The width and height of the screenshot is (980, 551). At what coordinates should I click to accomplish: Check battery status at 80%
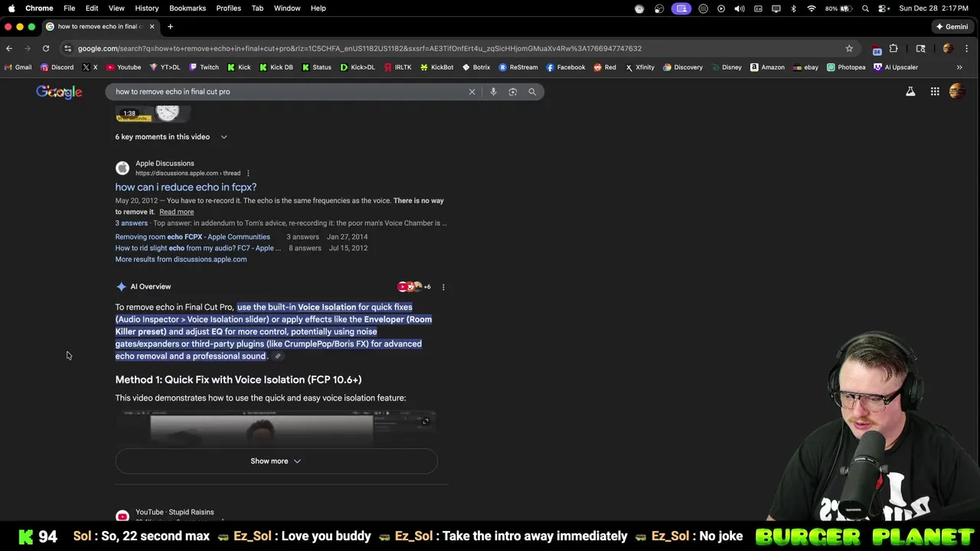pyautogui.click(x=840, y=8)
